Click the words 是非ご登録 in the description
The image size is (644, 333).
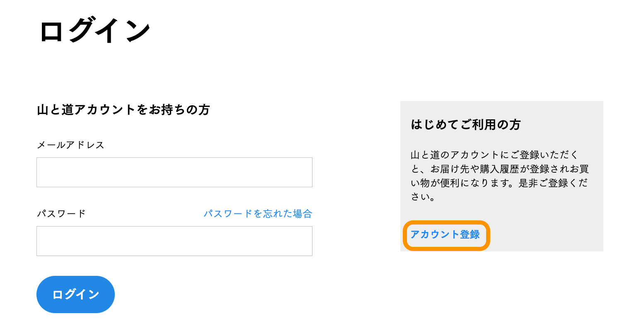[543, 183]
